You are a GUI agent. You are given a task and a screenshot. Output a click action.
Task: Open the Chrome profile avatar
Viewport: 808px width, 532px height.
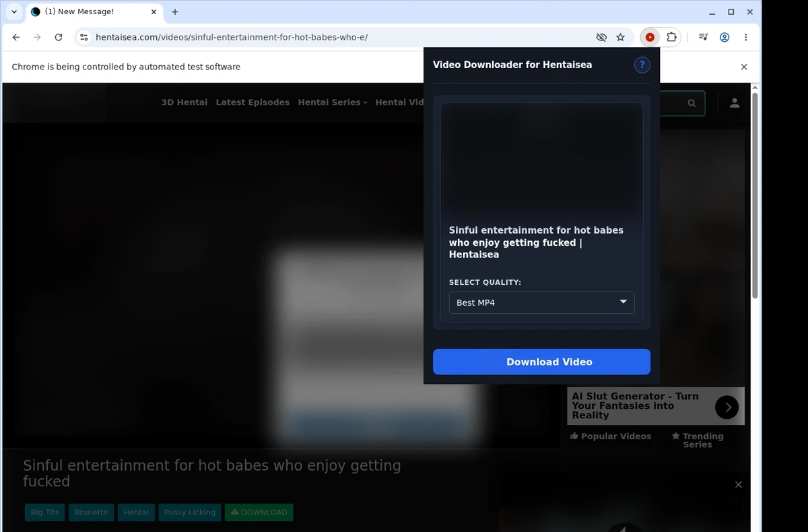725,38
